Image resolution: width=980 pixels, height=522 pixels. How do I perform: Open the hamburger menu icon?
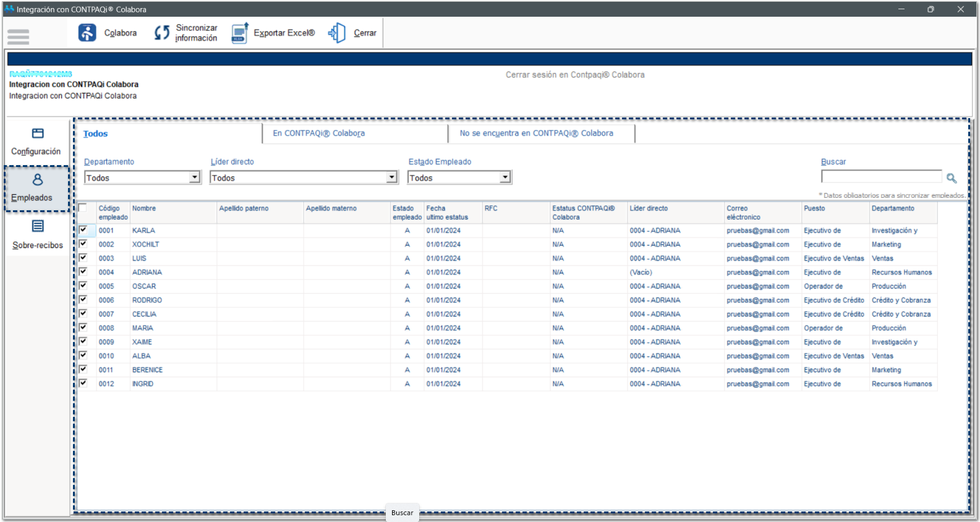19,37
